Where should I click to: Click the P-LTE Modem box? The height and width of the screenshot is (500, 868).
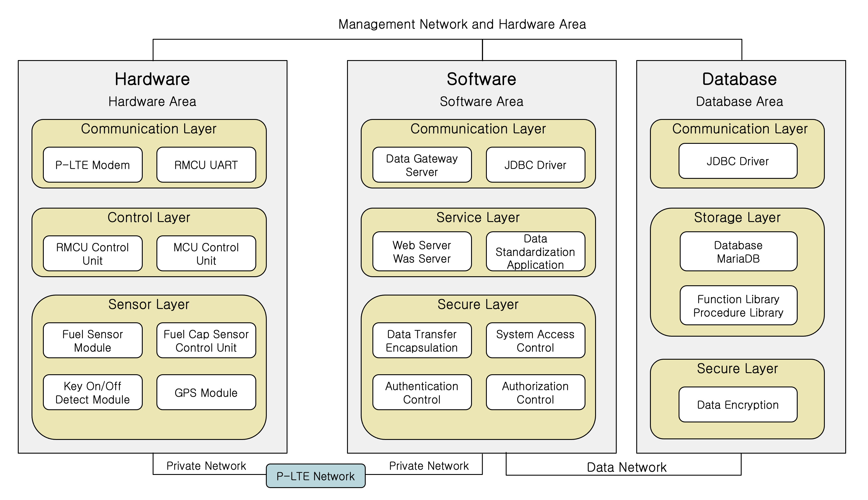coord(93,165)
